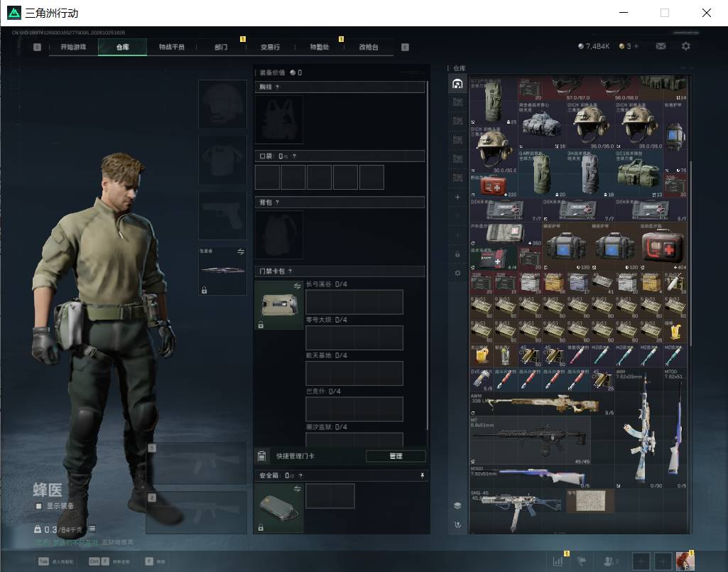The height and width of the screenshot is (572, 728).
Task: Click the warehouse sidebar settings gear
Action: click(x=457, y=273)
